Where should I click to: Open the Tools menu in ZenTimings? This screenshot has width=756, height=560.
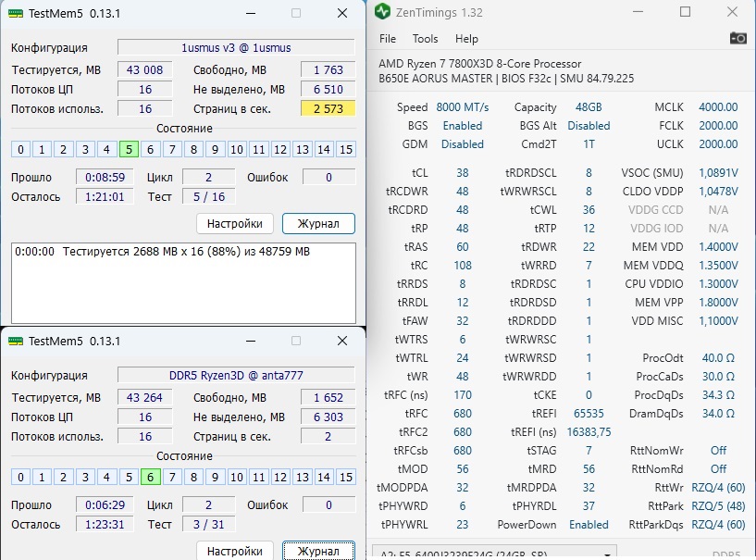click(425, 39)
